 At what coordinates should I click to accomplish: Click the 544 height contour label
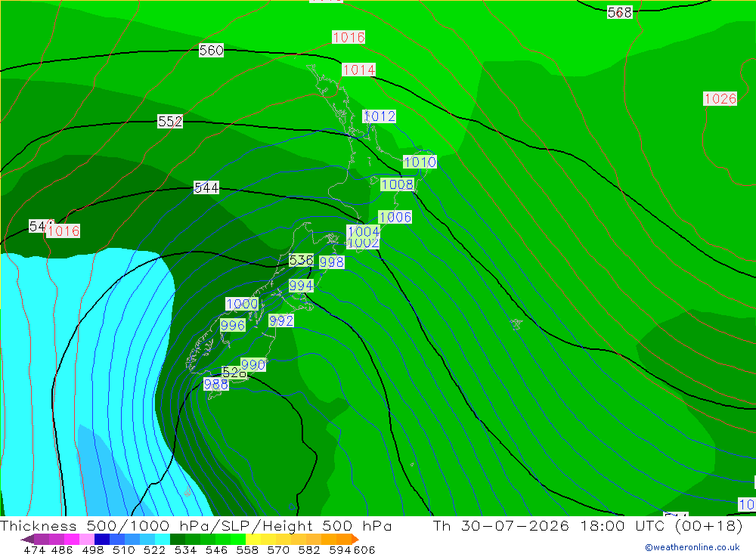click(x=206, y=187)
